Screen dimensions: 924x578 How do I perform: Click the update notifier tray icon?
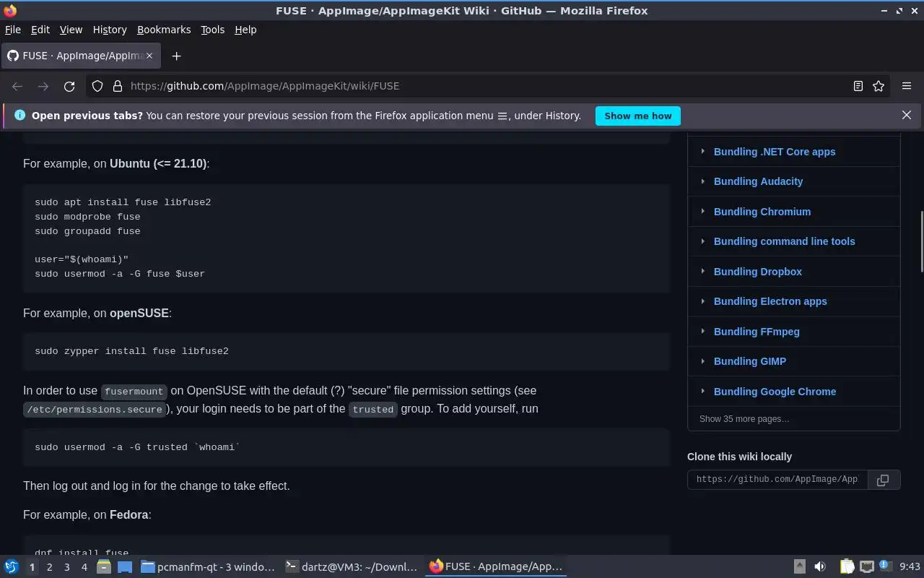tap(885, 566)
